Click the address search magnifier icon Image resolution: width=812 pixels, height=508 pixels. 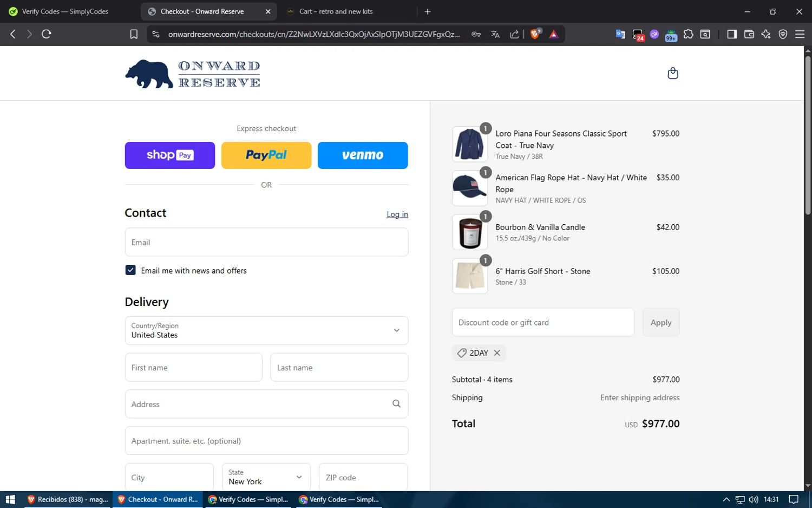click(x=396, y=403)
